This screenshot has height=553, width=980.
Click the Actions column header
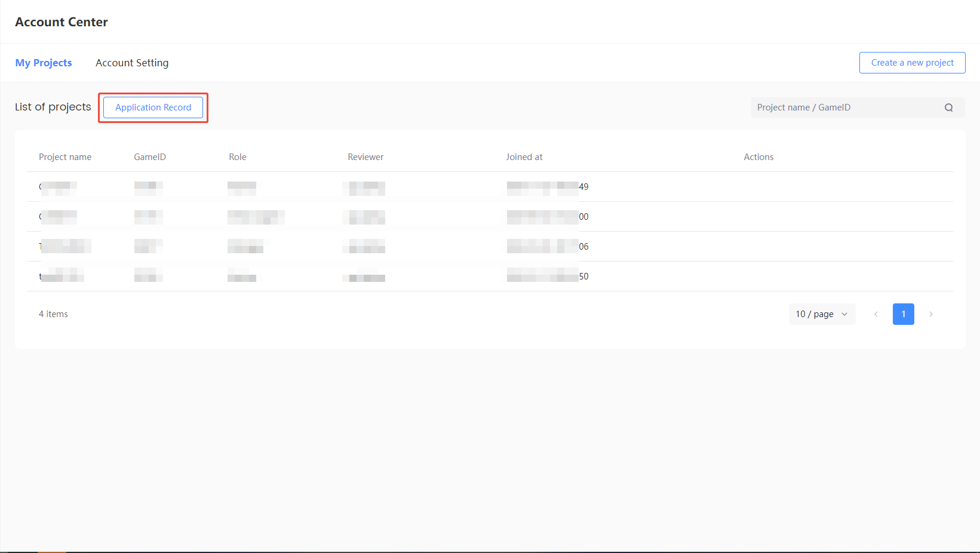coord(758,157)
